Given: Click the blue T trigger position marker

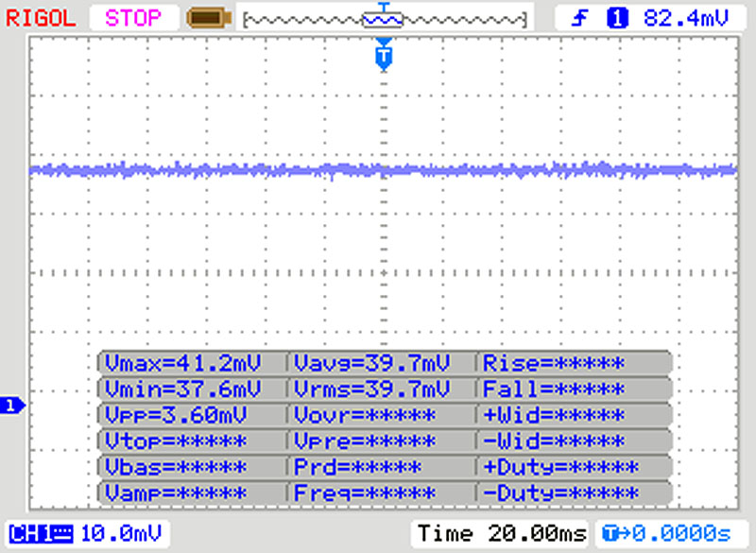Looking at the screenshot, I should (x=384, y=56).
